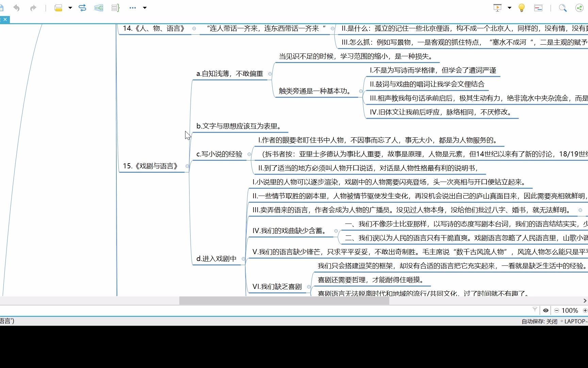Add a boundary with the green boundary icon
The width and height of the screenshot is (588, 368).
(99, 8)
